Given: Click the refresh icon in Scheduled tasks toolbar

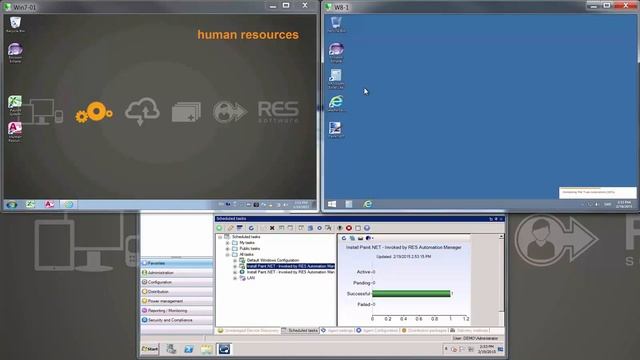Looking at the screenshot, I should pos(251,228).
